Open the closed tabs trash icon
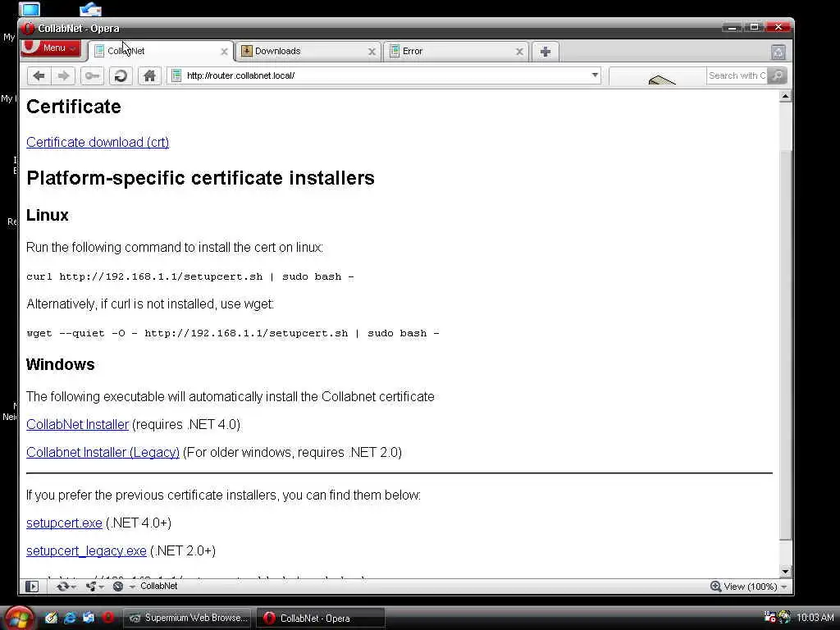 (x=778, y=52)
